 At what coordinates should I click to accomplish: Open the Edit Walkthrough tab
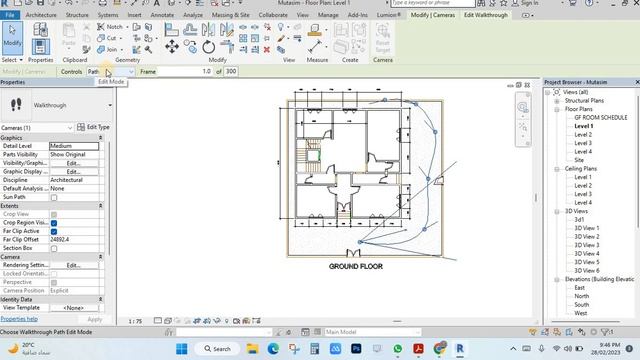coord(486,15)
